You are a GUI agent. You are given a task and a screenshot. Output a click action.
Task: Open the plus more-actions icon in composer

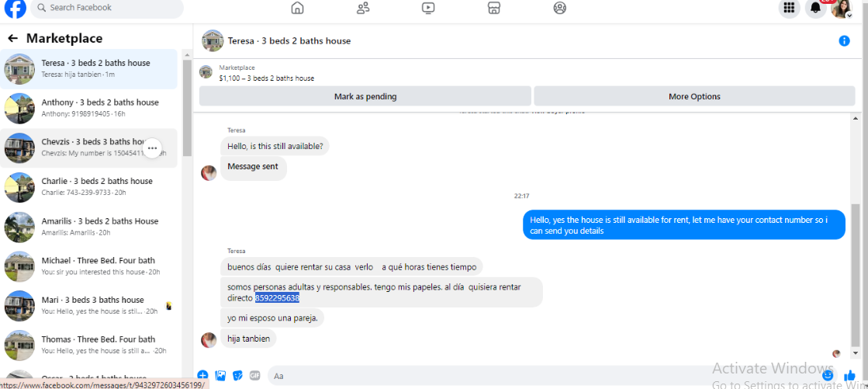click(x=202, y=375)
